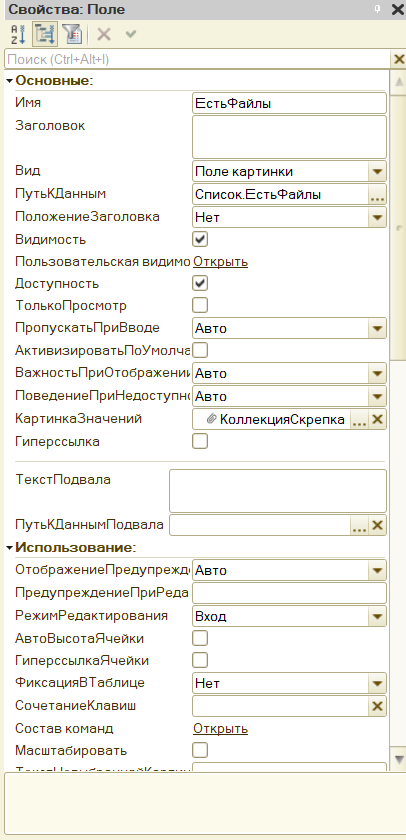Click the ПутьКДанным field Список.ЕстьФайлы

point(280,195)
